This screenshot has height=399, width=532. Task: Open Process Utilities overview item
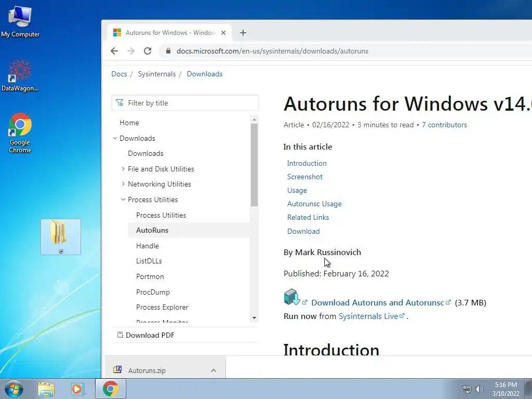click(x=161, y=215)
